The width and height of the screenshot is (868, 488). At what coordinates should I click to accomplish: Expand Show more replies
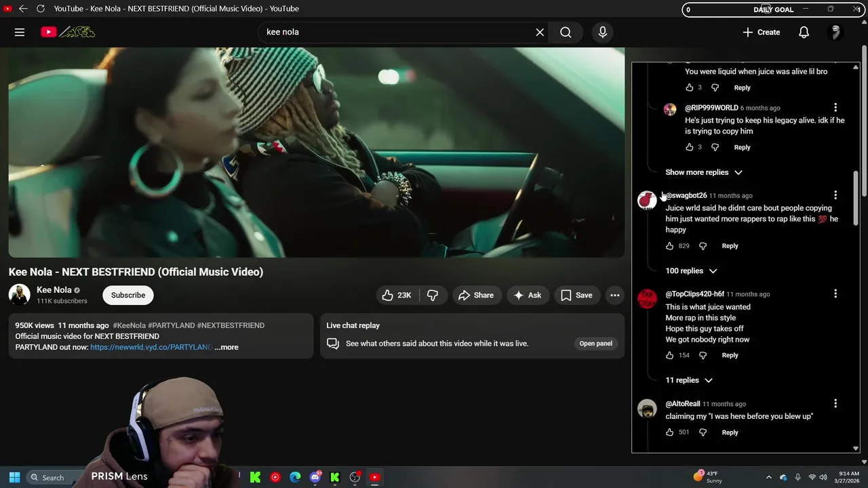coord(704,172)
